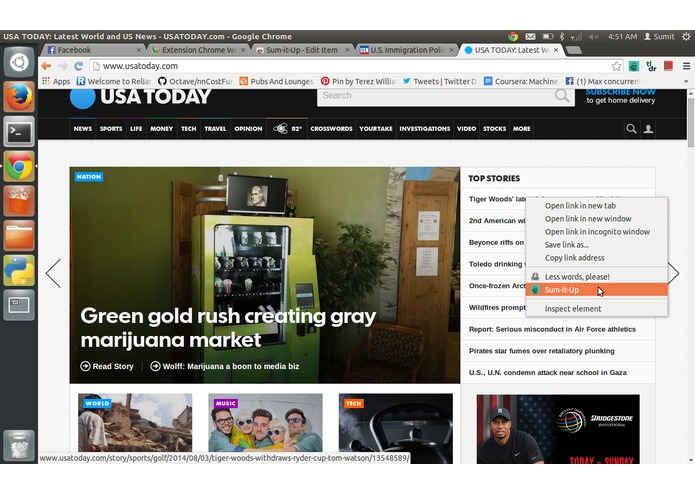Open the SPORTS navigation section
The width and height of the screenshot is (695, 494).
(x=111, y=128)
